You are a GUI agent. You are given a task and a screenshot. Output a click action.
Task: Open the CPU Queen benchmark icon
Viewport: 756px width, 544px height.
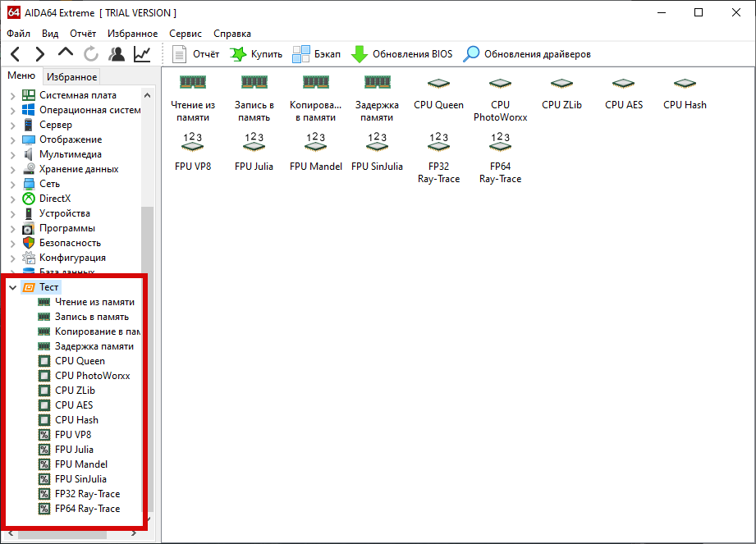click(x=438, y=92)
